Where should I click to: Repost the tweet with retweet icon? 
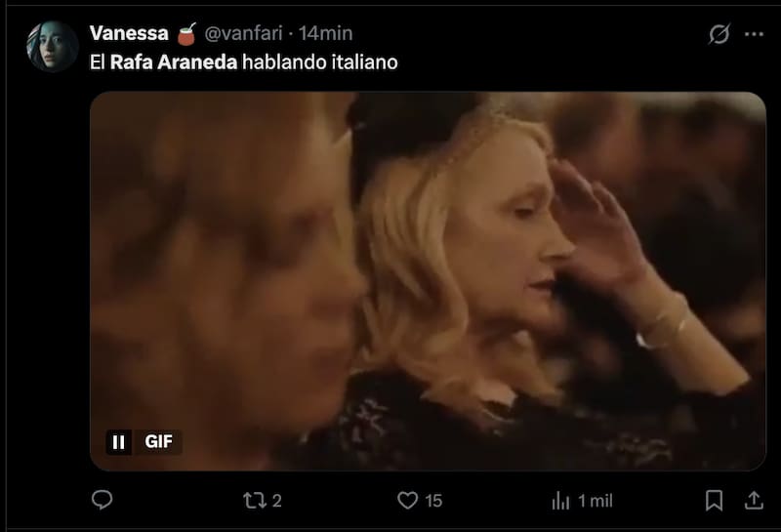point(255,500)
